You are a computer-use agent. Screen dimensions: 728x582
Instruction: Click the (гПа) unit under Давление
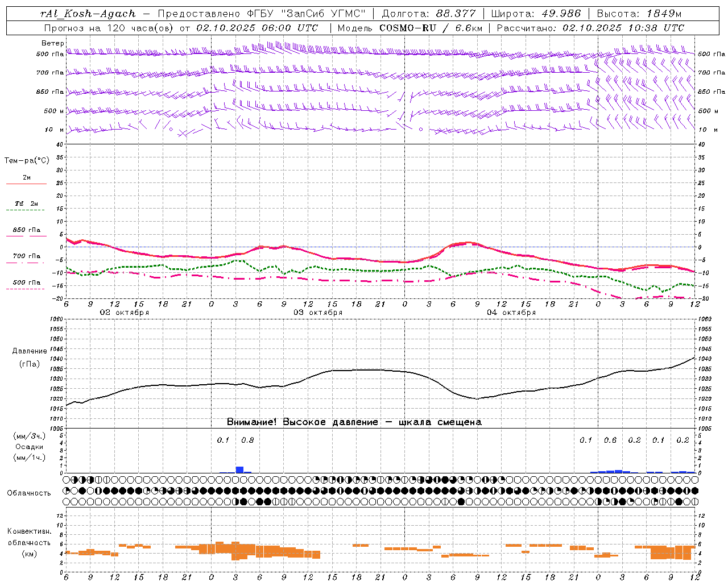click(x=30, y=364)
